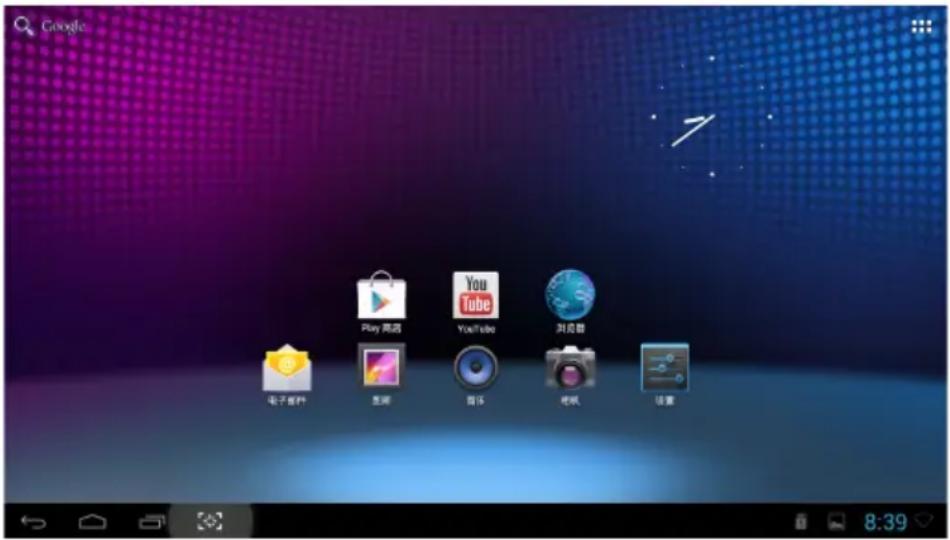The width and height of the screenshot is (950, 540).
Task: Open the analog clock widget
Action: coord(711,116)
